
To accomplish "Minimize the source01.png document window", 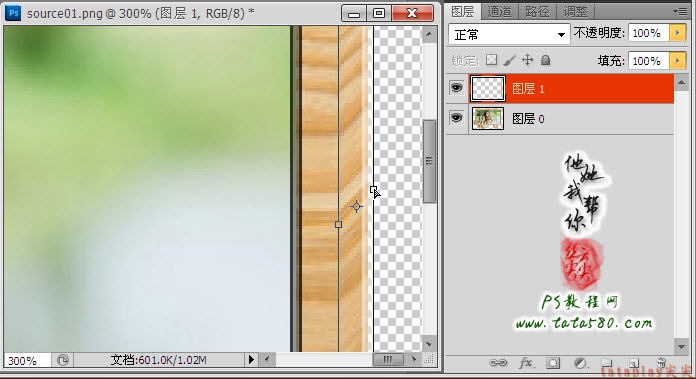I will [354, 13].
